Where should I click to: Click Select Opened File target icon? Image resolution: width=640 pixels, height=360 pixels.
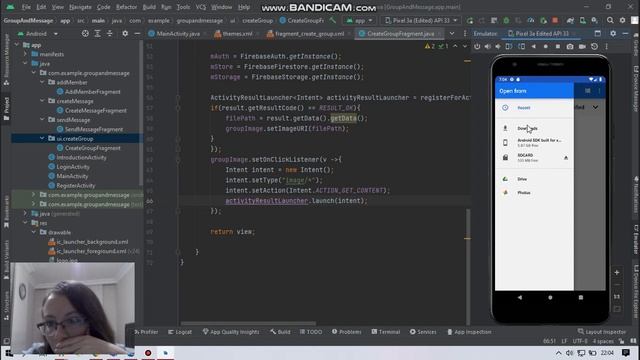tap(85, 33)
